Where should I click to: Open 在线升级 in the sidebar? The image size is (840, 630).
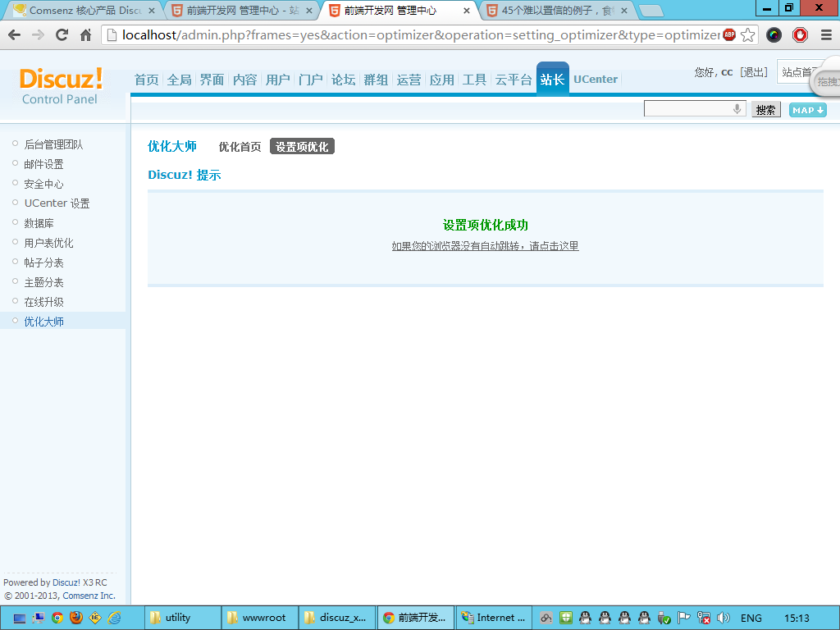(x=44, y=302)
